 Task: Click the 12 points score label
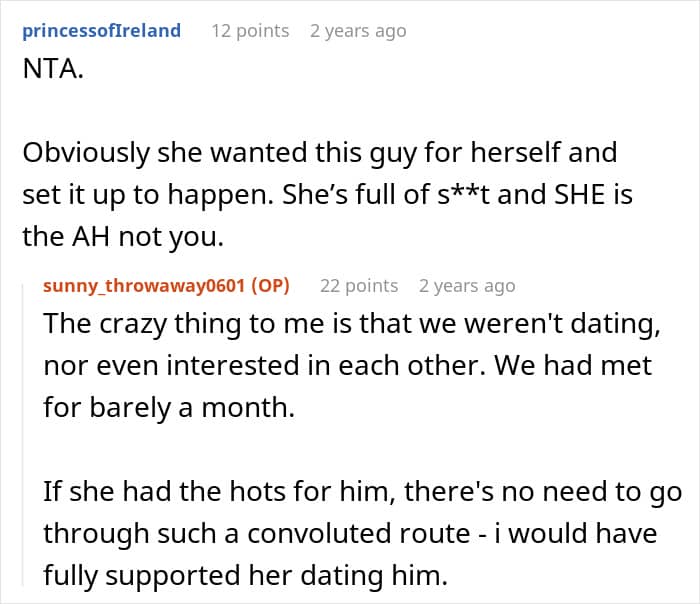tap(250, 31)
